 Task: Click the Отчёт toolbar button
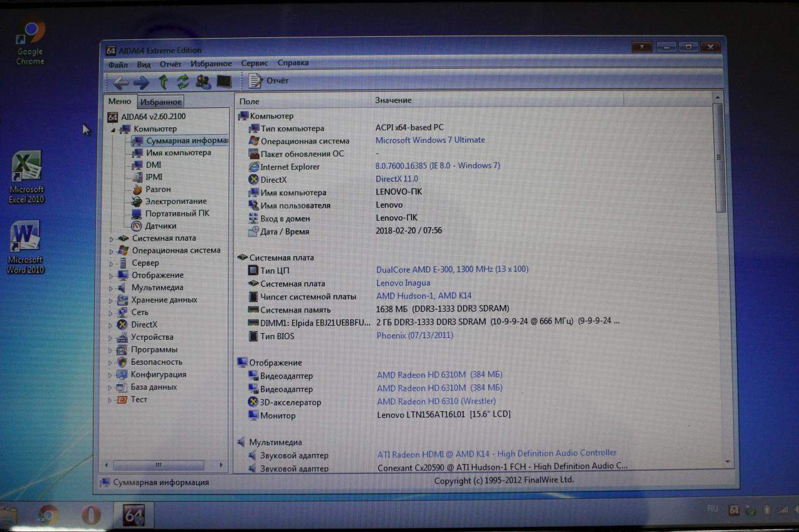point(269,80)
